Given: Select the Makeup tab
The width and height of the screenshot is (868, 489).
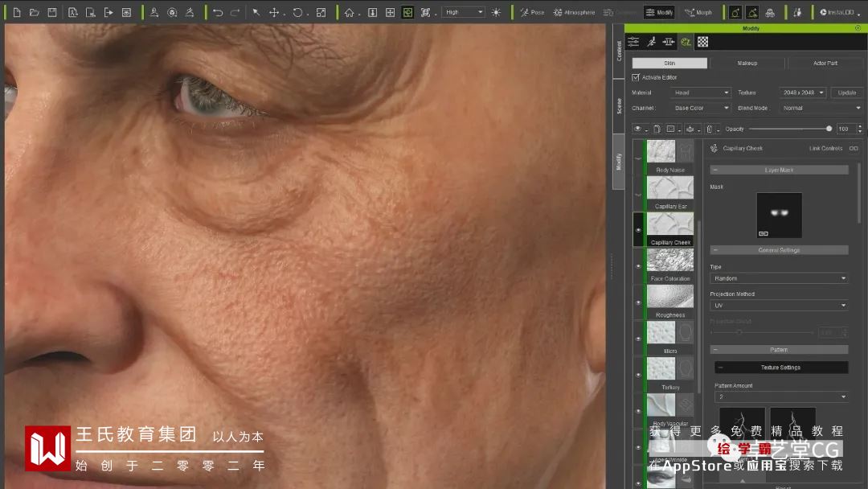Looking at the screenshot, I should click(747, 63).
